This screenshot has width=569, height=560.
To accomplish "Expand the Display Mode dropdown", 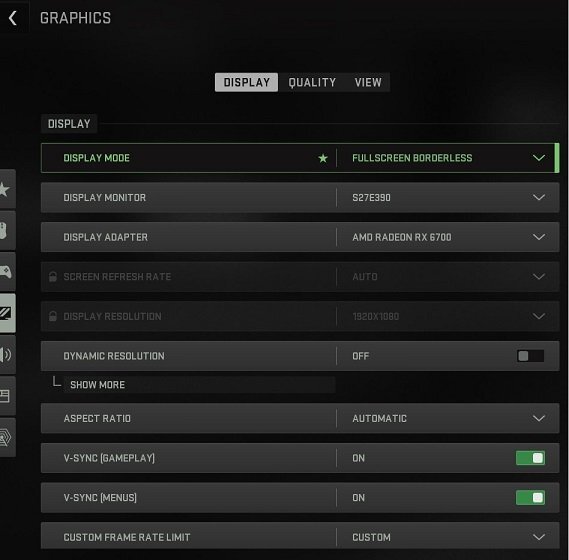I will [x=448, y=158].
